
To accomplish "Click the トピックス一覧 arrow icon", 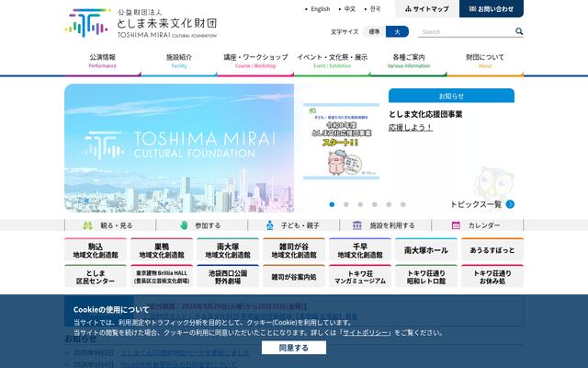I will [x=510, y=204].
